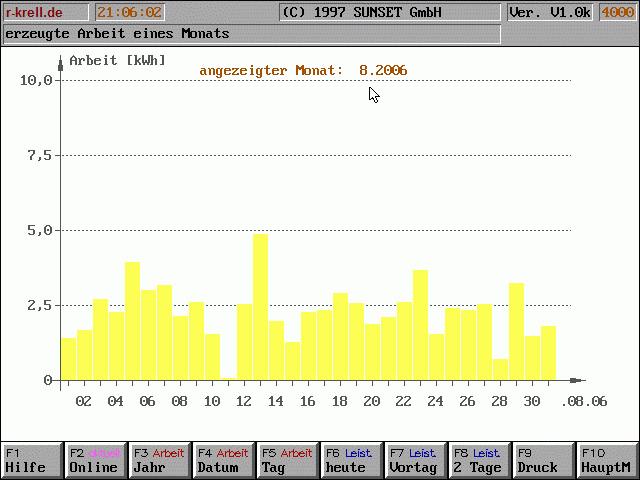Click the F9 Druck print button

[543, 460]
